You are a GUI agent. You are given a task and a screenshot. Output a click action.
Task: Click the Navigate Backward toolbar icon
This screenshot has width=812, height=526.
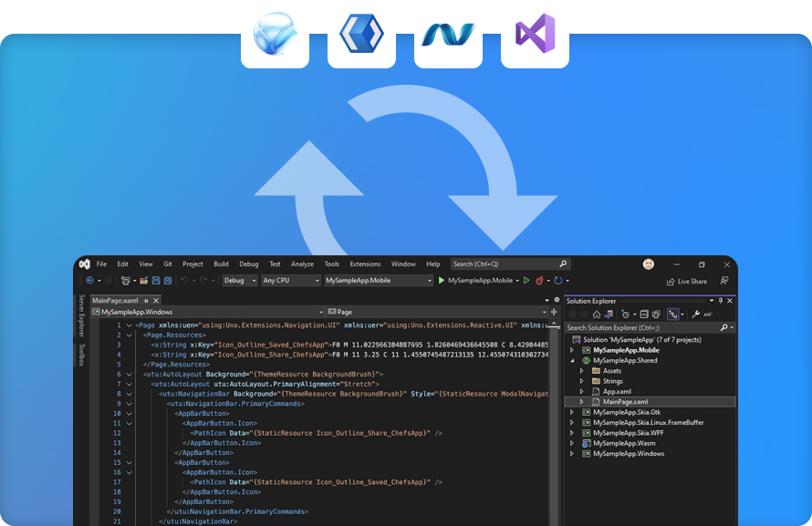90,281
